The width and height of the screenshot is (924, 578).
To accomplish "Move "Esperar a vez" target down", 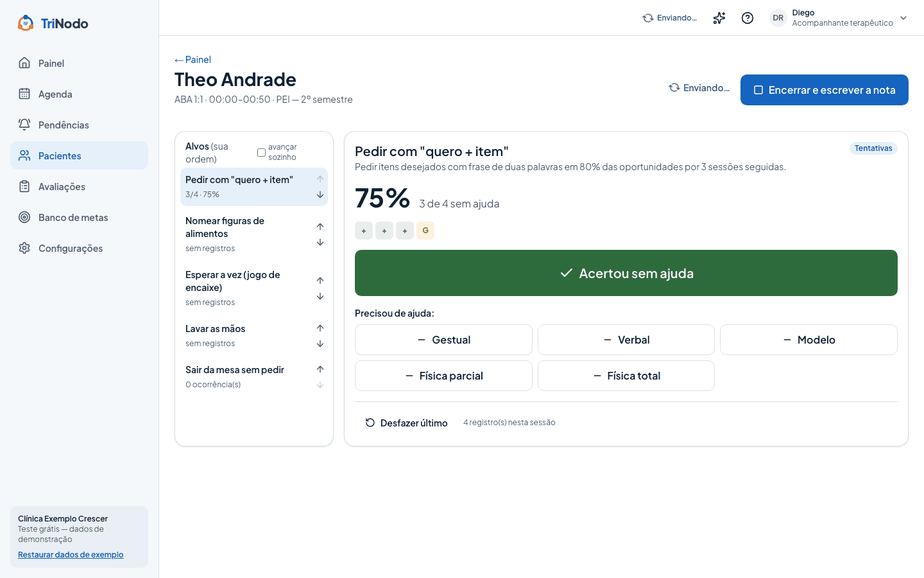I will (x=320, y=296).
